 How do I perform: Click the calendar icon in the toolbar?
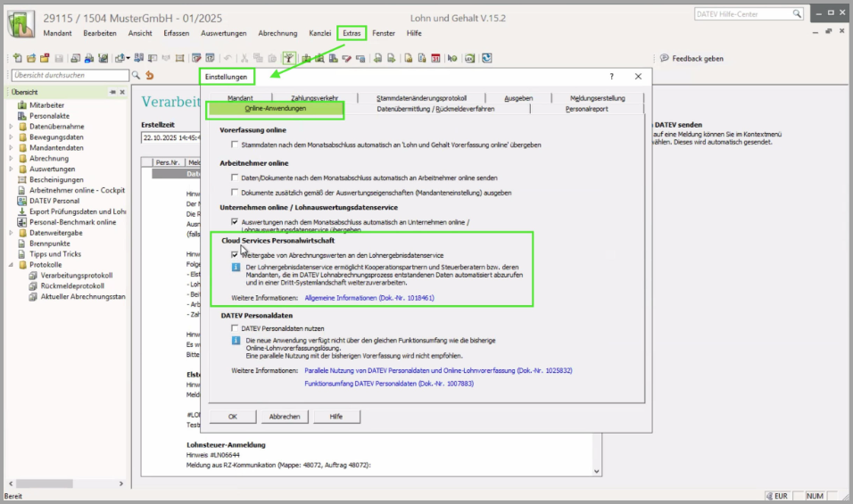pyautogui.click(x=435, y=59)
